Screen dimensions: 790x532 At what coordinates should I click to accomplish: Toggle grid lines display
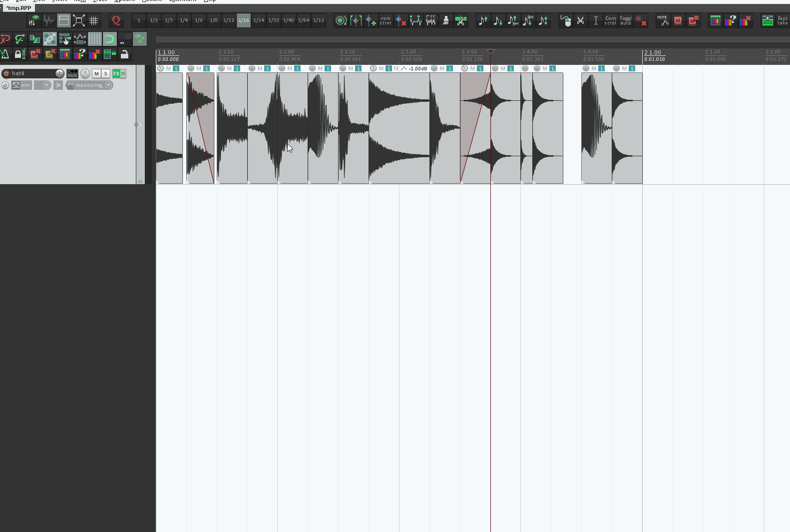click(x=95, y=39)
